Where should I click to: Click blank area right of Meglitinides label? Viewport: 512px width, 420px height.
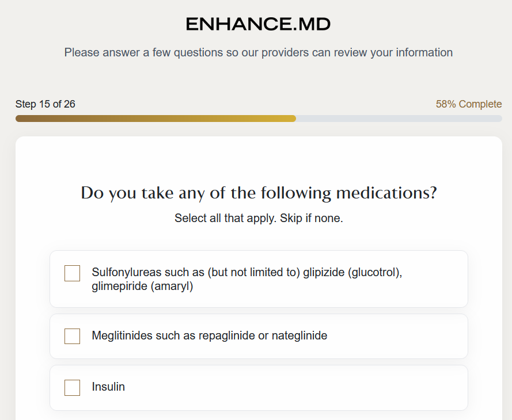click(x=397, y=336)
